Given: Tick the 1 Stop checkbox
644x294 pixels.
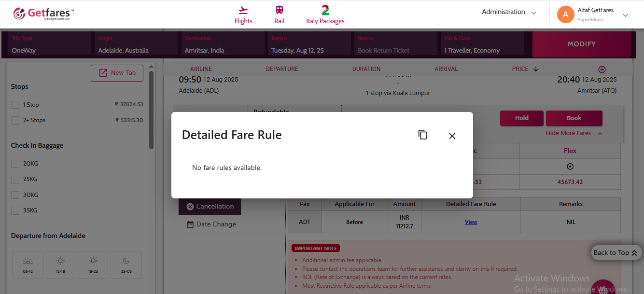Looking at the screenshot, I should click(x=15, y=105).
